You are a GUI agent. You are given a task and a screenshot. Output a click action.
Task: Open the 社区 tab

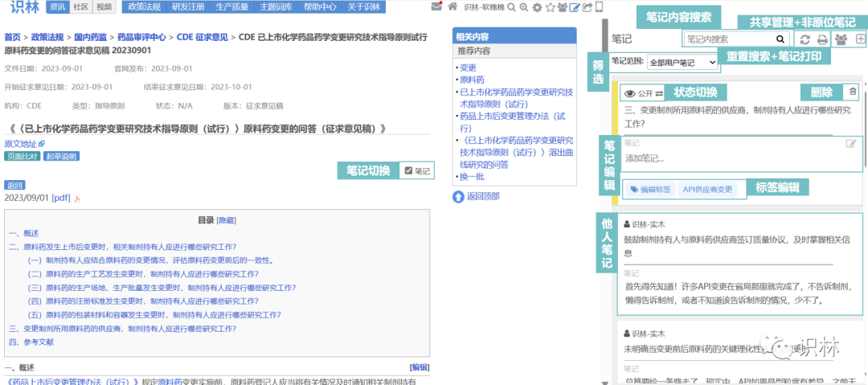[x=81, y=7]
